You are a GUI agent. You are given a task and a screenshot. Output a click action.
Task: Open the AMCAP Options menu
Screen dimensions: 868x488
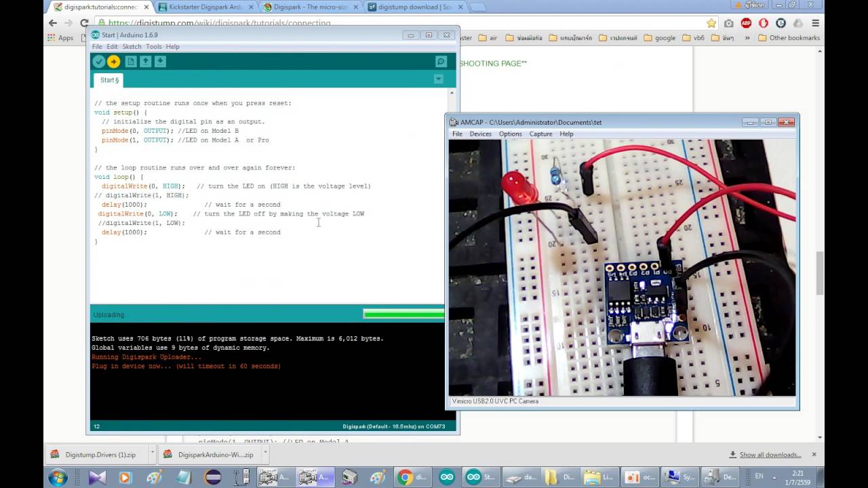(x=511, y=134)
